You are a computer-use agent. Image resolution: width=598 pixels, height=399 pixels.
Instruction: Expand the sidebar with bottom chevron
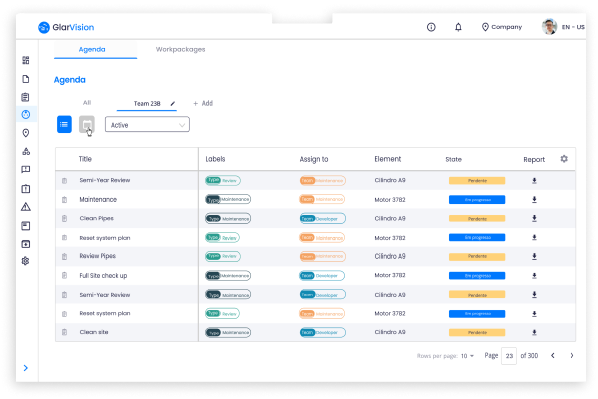coord(26,368)
